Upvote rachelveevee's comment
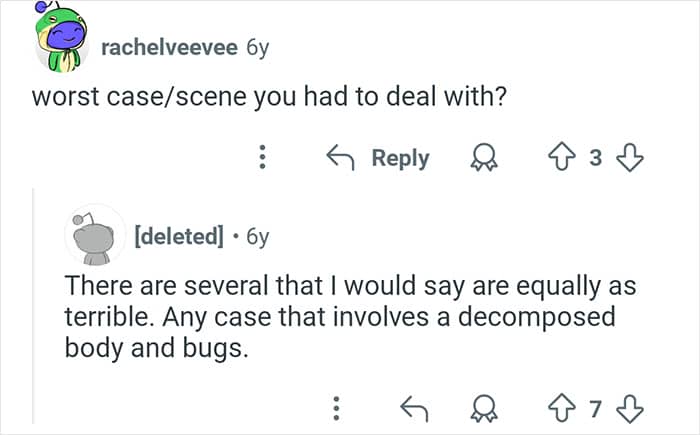The width and height of the screenshot is (700, 435). pos(566,158)
